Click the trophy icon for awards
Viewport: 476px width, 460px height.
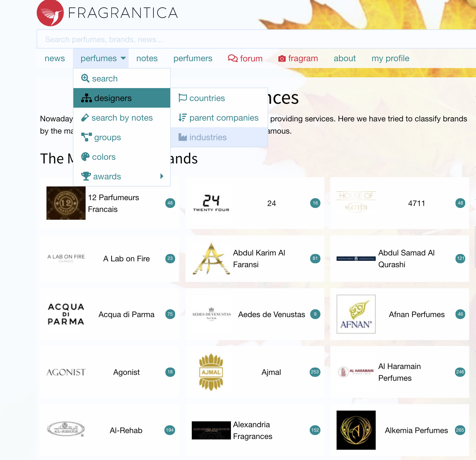coord(86,176)
